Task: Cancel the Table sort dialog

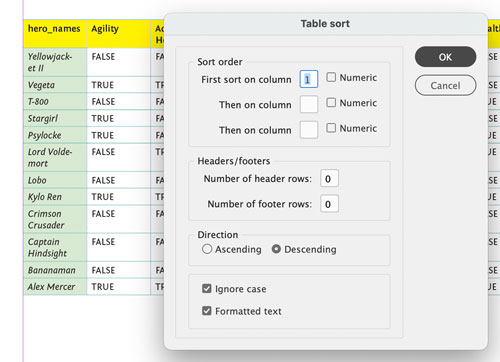Action: 445,85
